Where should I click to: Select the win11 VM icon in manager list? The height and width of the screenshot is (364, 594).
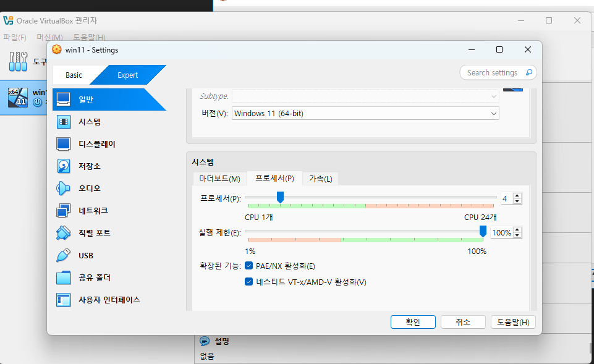coord(18,98)
